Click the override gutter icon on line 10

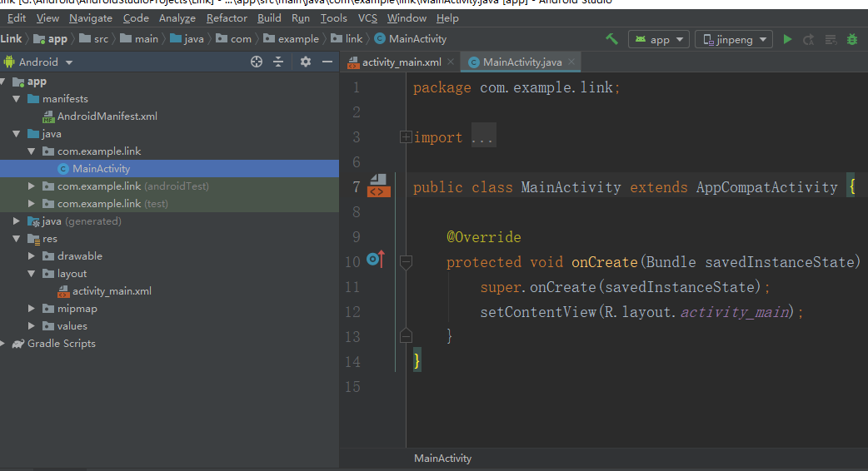tap(375, 260)
